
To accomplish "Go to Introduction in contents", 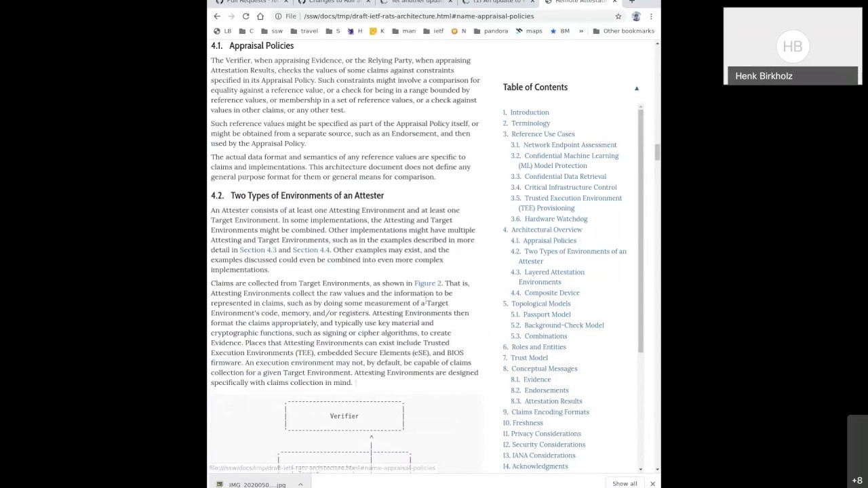I will [530, 113].
